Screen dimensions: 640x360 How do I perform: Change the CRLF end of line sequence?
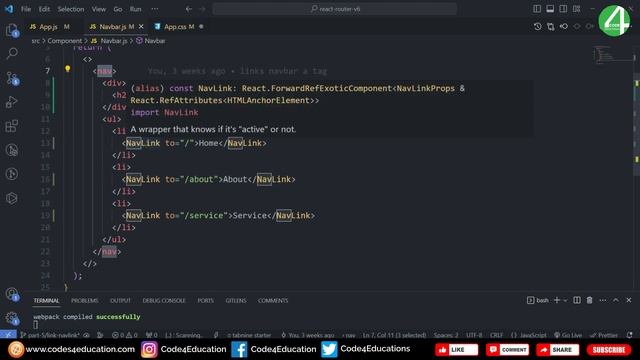(x=496, y=335)
